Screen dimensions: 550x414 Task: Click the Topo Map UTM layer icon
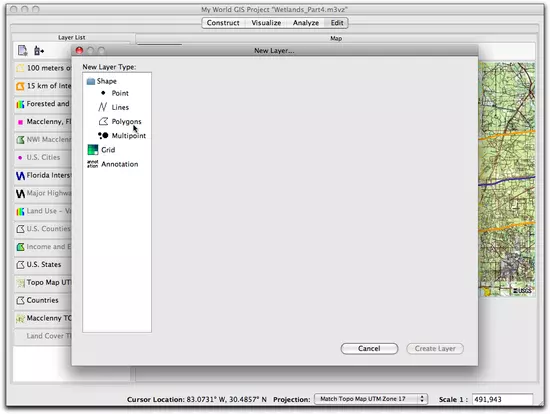coord(20,283)
